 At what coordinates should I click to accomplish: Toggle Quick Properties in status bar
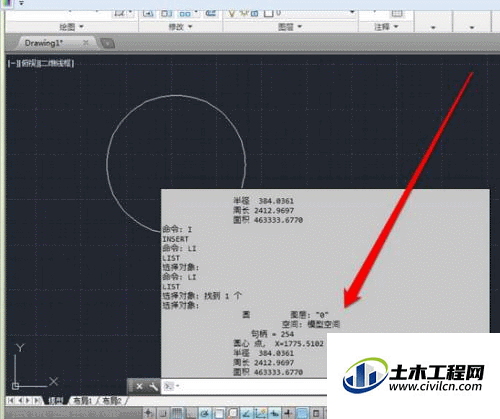coord(316,413)
